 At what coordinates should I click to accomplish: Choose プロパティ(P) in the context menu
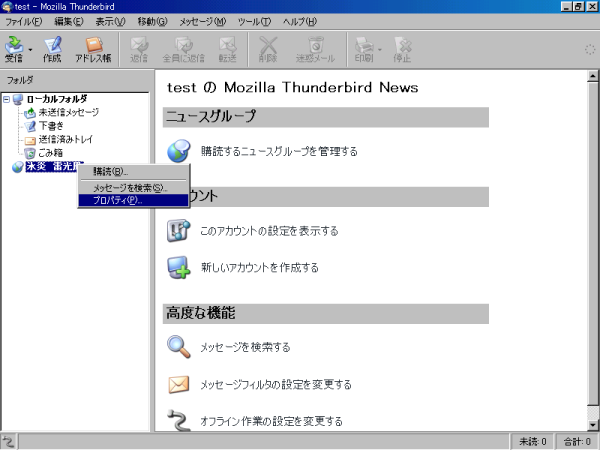133,200
